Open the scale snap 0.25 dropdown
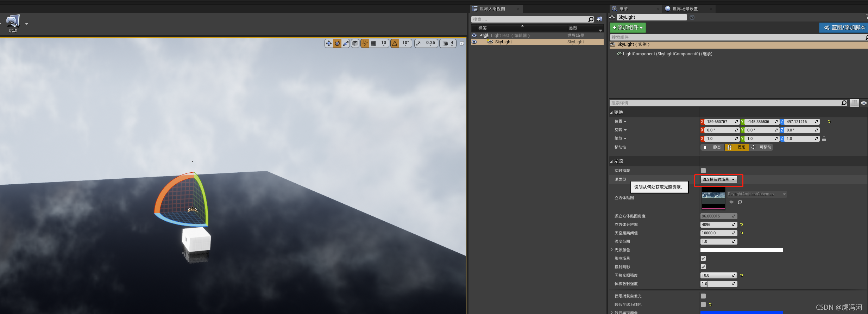The width and height of the screenshot is (868, 314). point(430,43)
